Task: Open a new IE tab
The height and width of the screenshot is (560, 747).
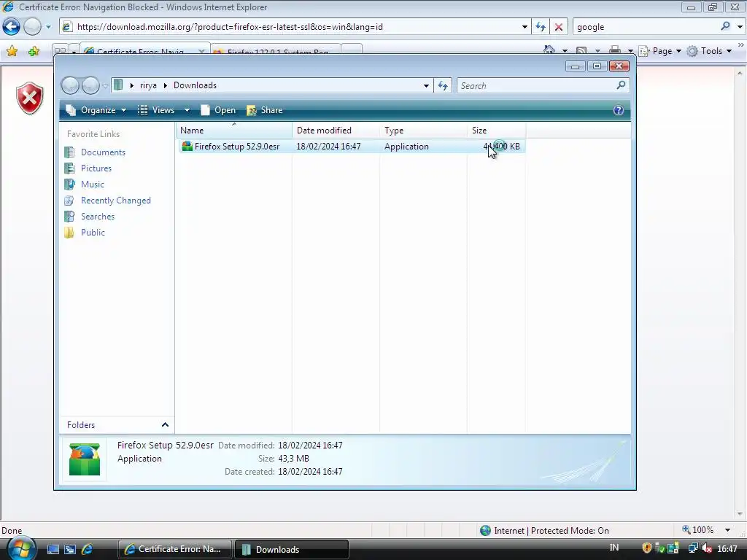Action: 352,50
